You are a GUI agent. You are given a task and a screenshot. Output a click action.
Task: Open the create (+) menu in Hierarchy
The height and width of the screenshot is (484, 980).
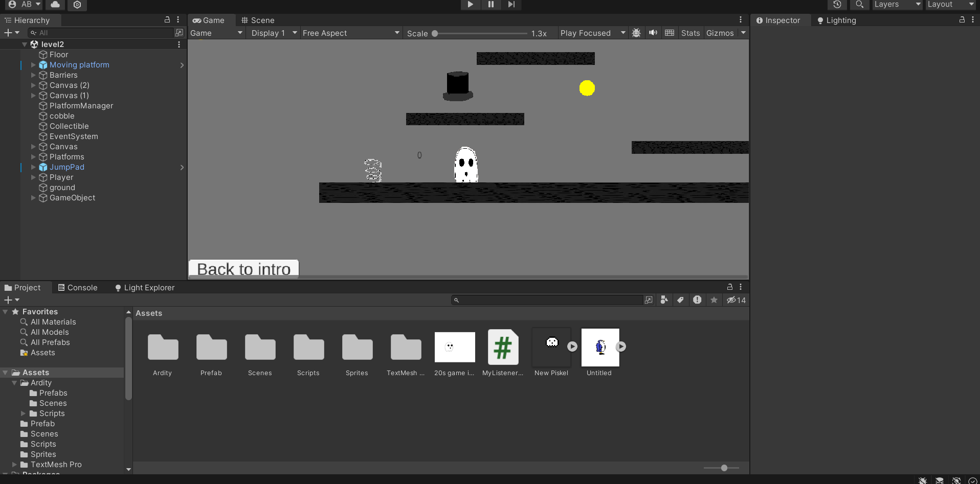pos(8,32)
